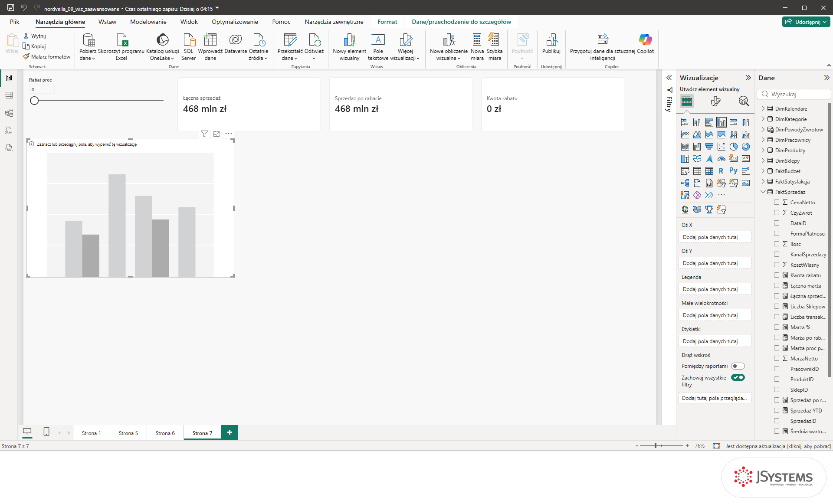This screenshot has width=833, height=504.
Task: Switch to Strona 5 page tab
Action: tap(128, 433)
